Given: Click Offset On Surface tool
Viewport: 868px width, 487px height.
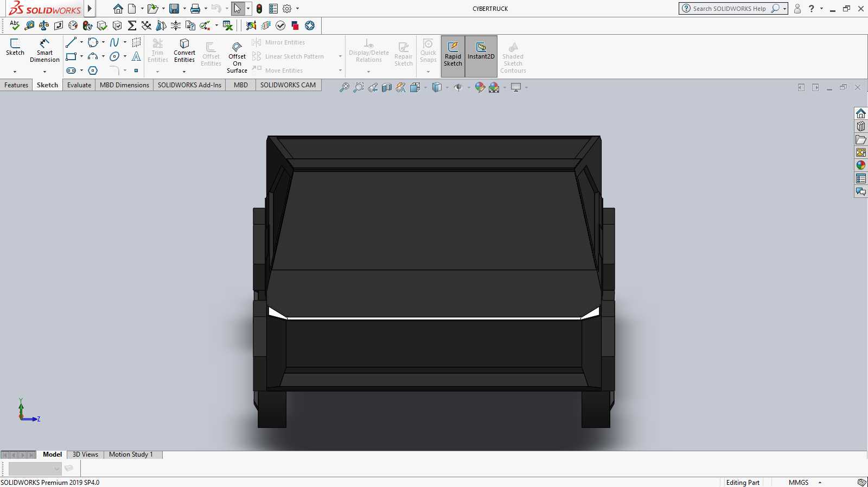Looking at the screenshot, I should [x=237, y=56].
